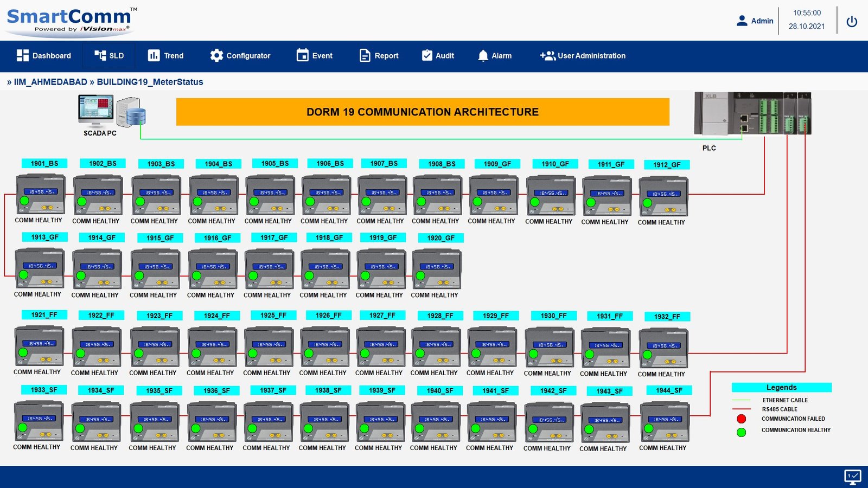Click the 1944_SF meter device
868x488 pixels.
pyautogui.click(x=665, y=422)
